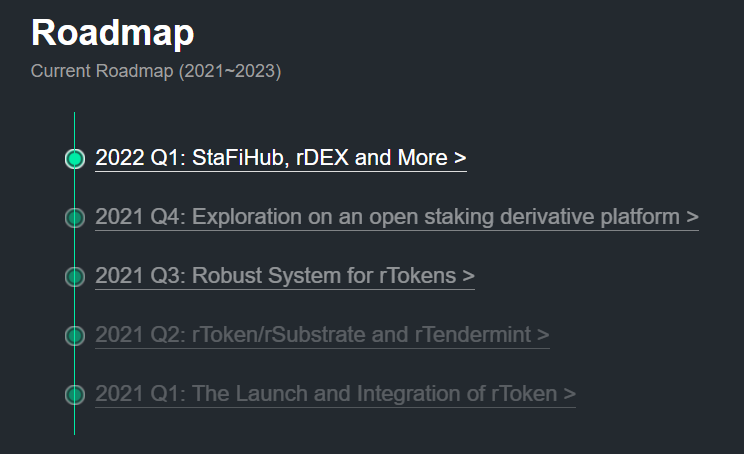Click the green timeline line above 2022 Q1 dot
This screenshot has height=454, width=744.
[x=74, y=130]
